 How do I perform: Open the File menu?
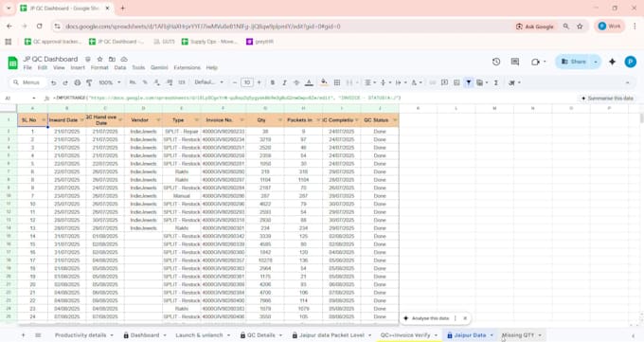tap(27, 67)
